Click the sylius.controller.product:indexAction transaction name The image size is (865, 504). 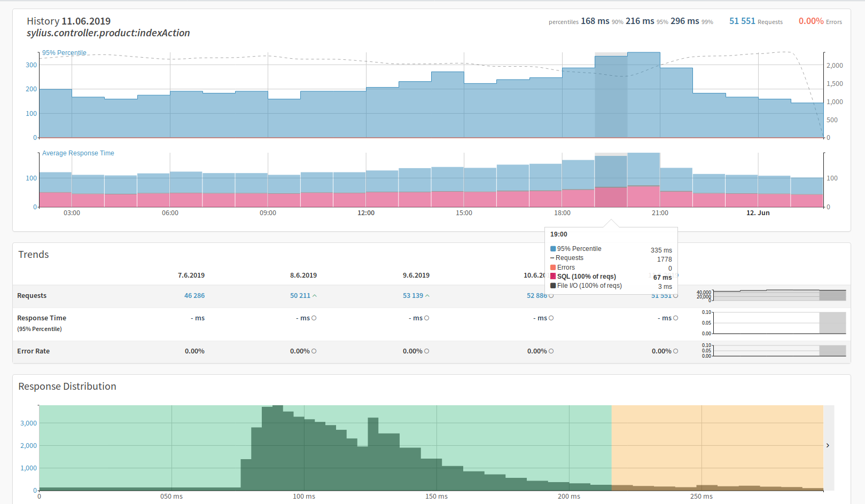(108, 33)
